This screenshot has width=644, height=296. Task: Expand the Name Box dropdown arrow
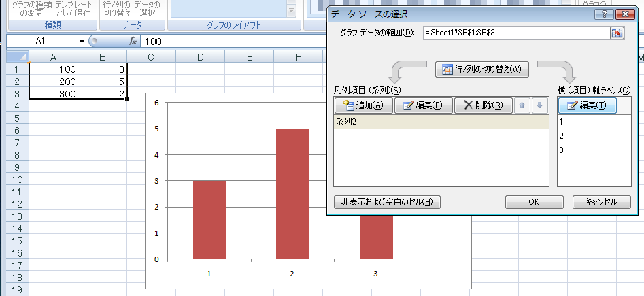click(x=82, y=42)
